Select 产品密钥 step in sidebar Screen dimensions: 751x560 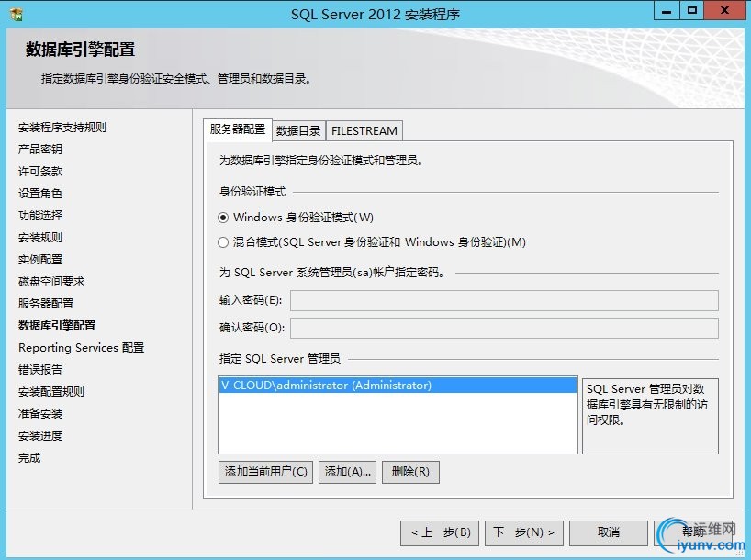tap(40, 150)
